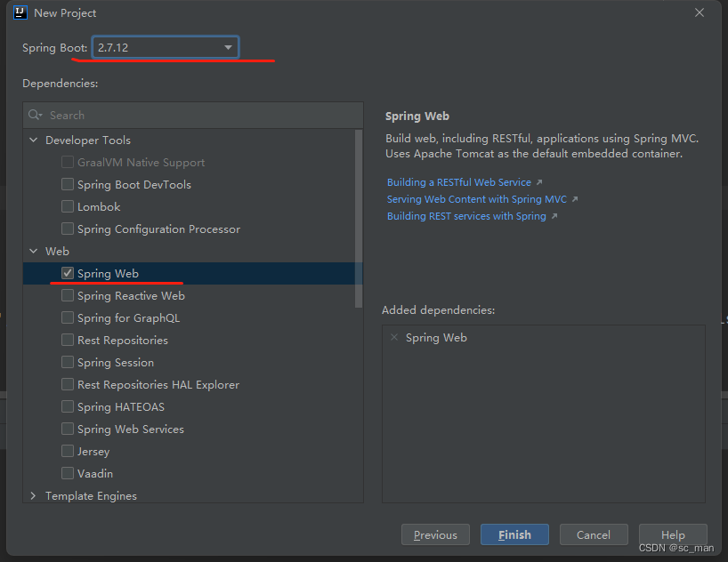
Task: Click the Finish button
Action: 514,534
